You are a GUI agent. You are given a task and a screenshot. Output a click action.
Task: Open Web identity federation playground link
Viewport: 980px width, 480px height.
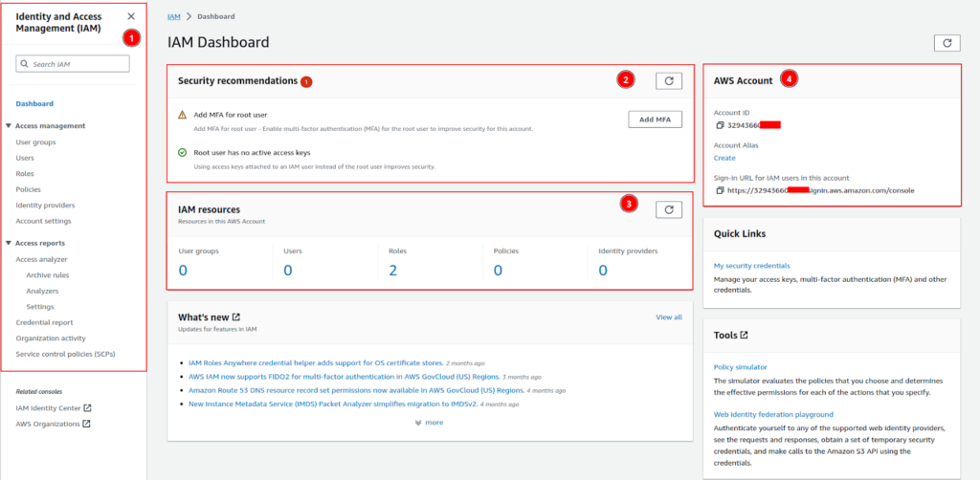pyautogui.click(x=773, y=414)
